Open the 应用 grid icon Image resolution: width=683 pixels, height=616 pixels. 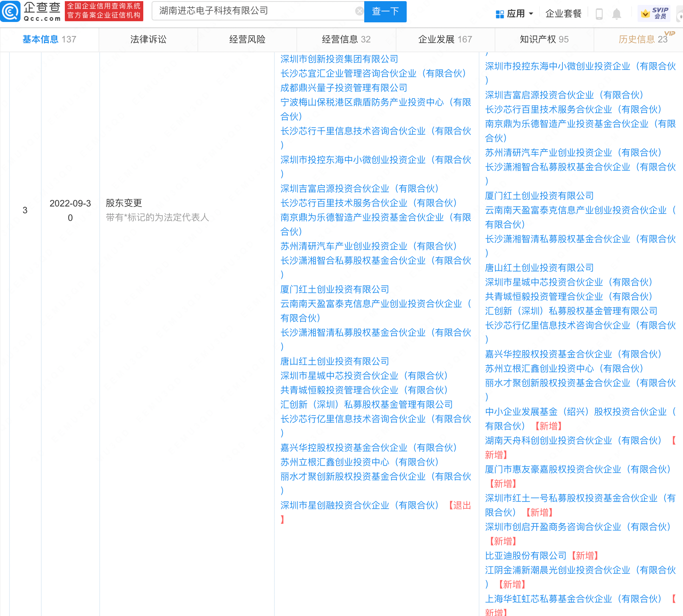(x=500, y=14)
